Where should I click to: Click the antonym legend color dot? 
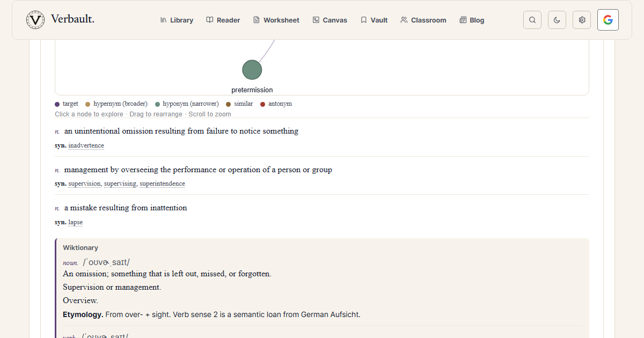pos(263,104)
